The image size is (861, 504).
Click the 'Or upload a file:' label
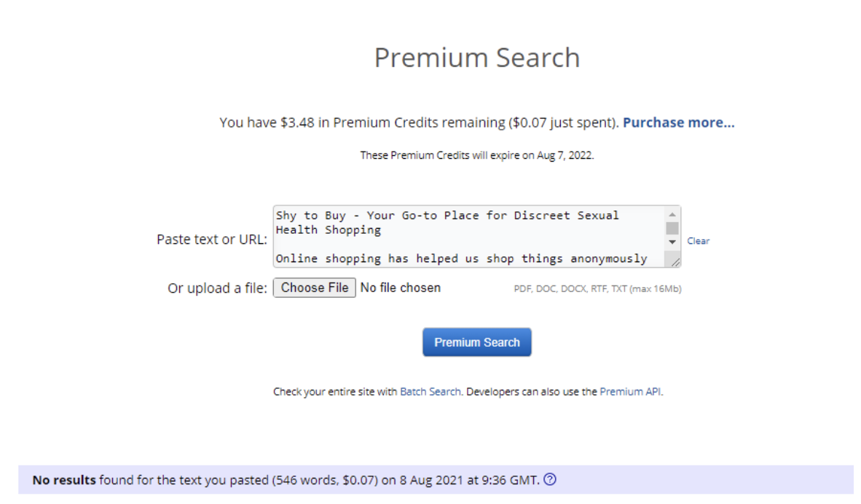tap(218, 288)
